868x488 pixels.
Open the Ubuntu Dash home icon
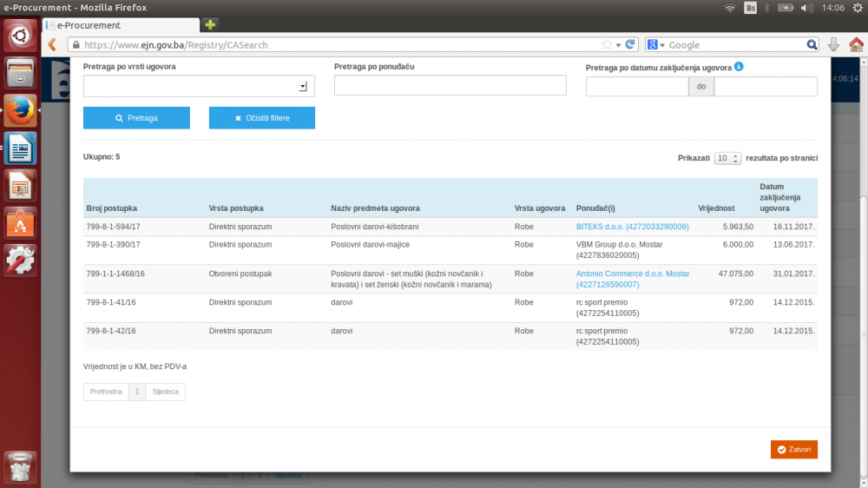pos(20,36)
